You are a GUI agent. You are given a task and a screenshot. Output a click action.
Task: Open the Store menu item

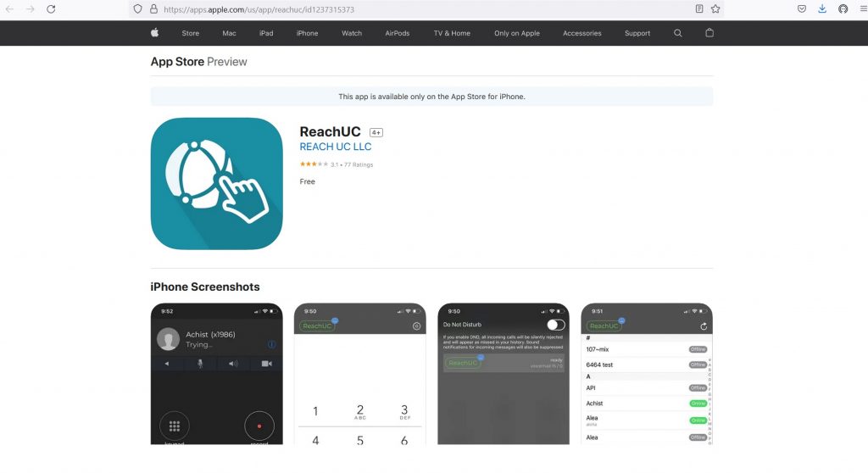coord(191,33)
